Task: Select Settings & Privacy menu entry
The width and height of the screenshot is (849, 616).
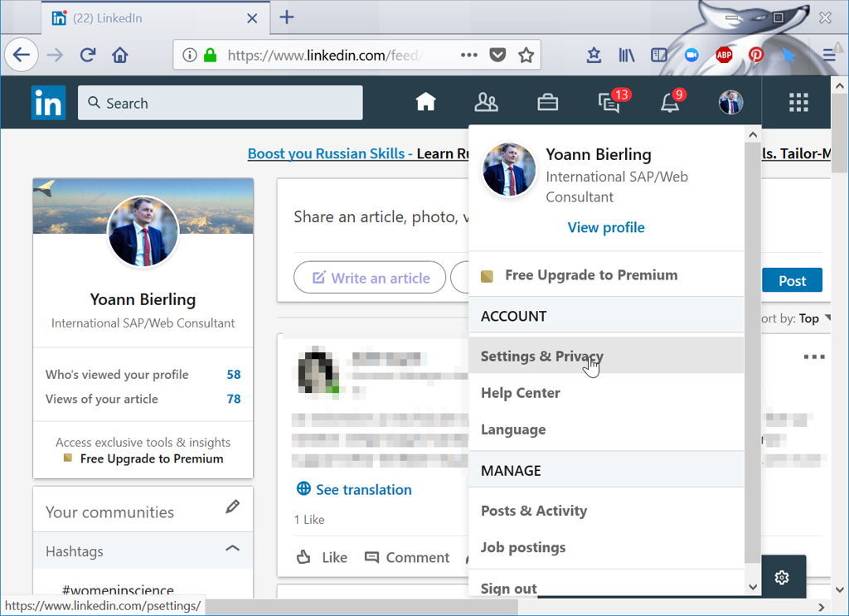Action: point(541,356)
